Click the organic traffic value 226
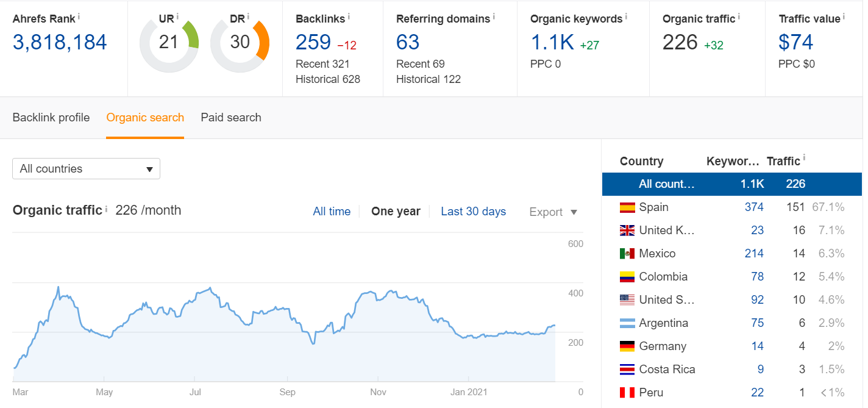868x408 pixels. coord(680,42)
